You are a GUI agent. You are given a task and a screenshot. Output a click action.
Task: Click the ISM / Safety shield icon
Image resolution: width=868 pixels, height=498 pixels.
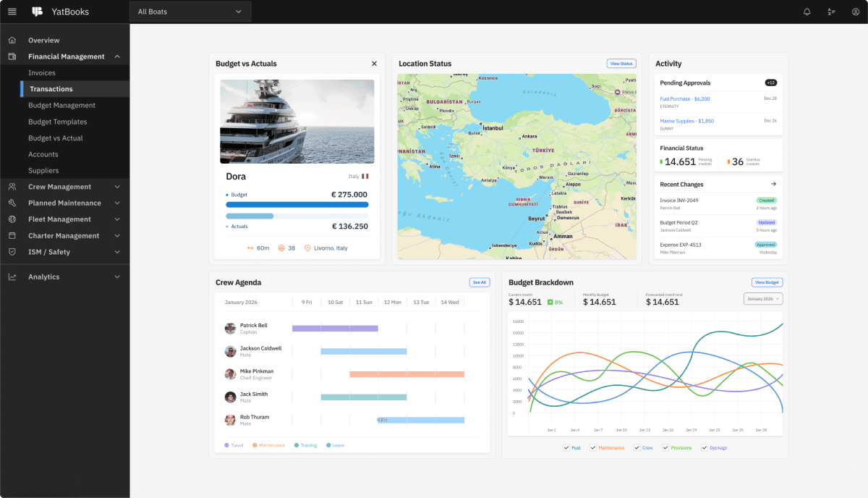(x=12, y=252)
